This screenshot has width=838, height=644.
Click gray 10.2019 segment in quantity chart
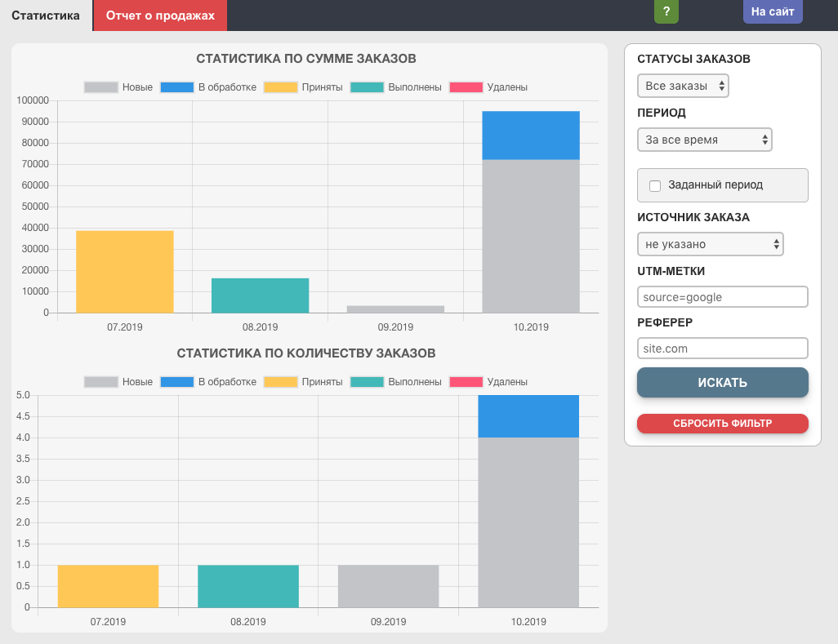[528, 522]
